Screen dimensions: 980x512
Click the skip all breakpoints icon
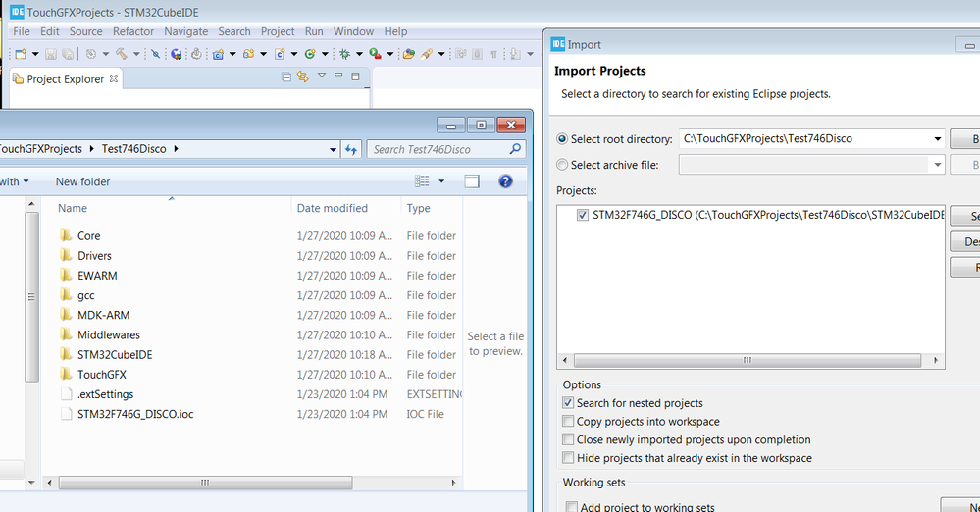click(x=156, y=54)
